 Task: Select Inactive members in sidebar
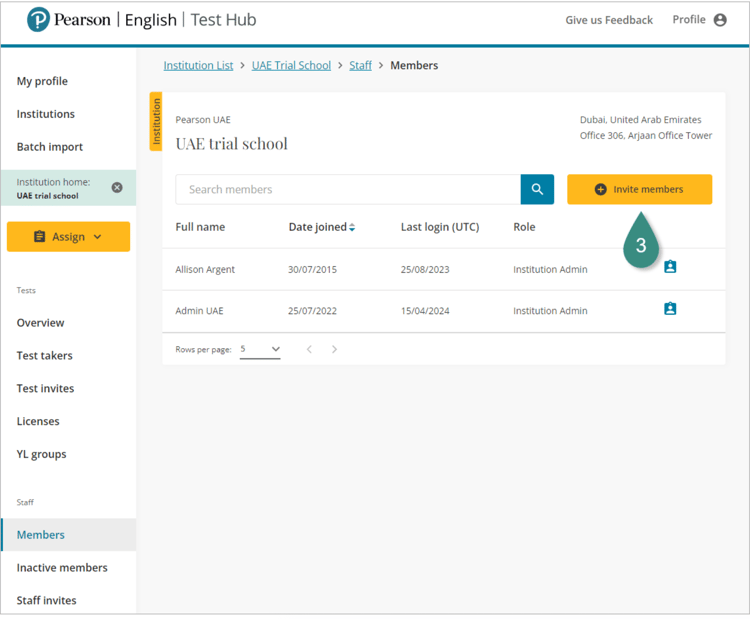coord(62,567)
